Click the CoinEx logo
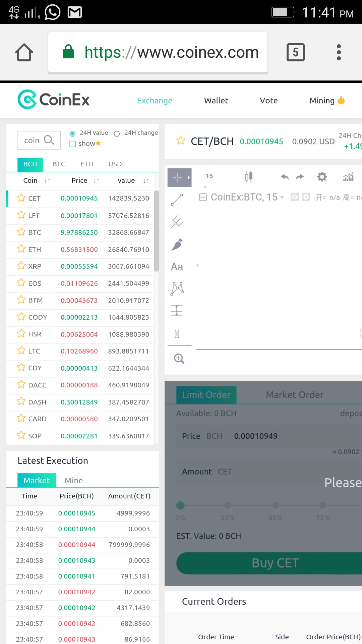This screenshot has height=644, width=362. [x=54, y=99]
